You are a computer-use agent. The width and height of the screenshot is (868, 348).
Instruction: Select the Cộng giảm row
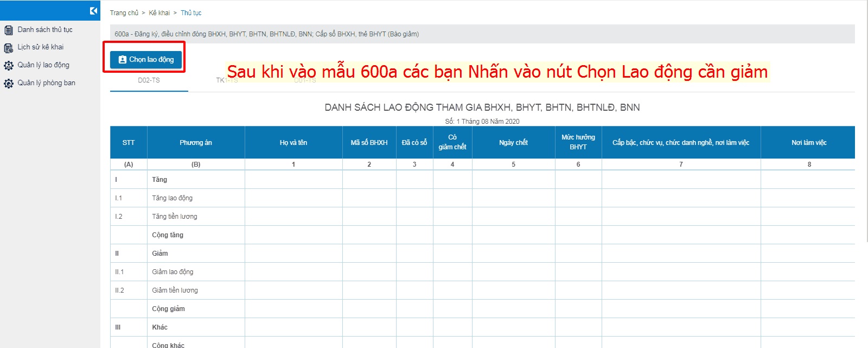tap(482, 309)
